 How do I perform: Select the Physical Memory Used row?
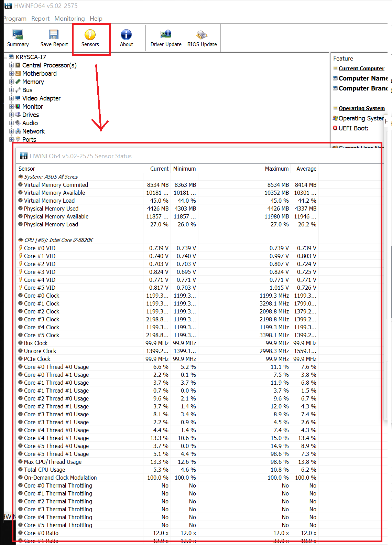[167, 209]
